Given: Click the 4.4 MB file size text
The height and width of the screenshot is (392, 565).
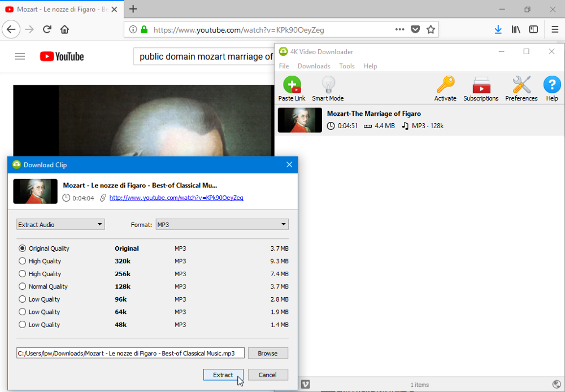Looking at the screenshot, I should tap(384, 126).
